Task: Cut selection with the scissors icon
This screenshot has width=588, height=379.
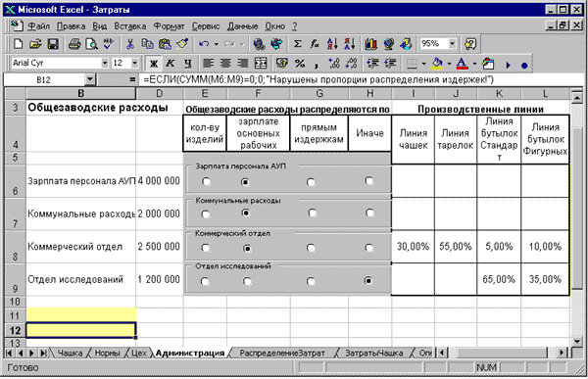Action: point(130,44)
